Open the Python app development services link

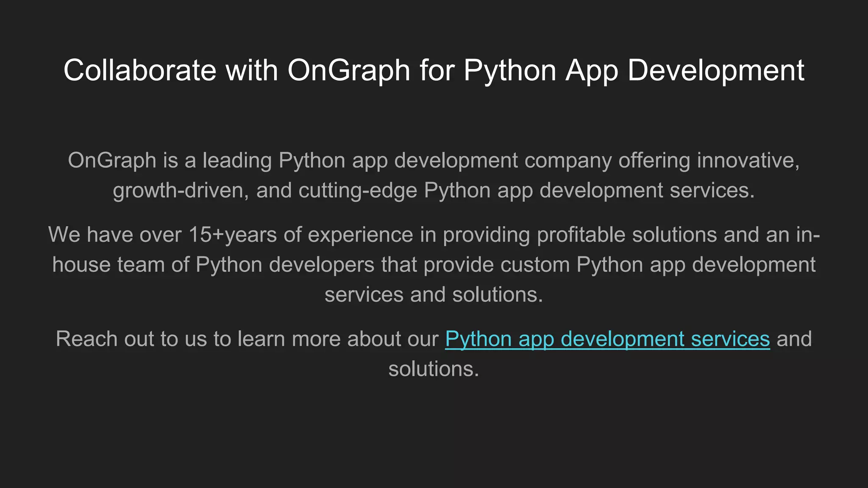pyautogui.click(x=607, y=339)
